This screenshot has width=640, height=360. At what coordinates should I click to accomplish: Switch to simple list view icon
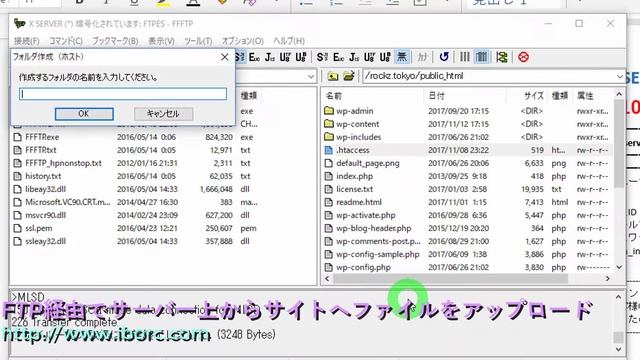[x=464, y=57]
